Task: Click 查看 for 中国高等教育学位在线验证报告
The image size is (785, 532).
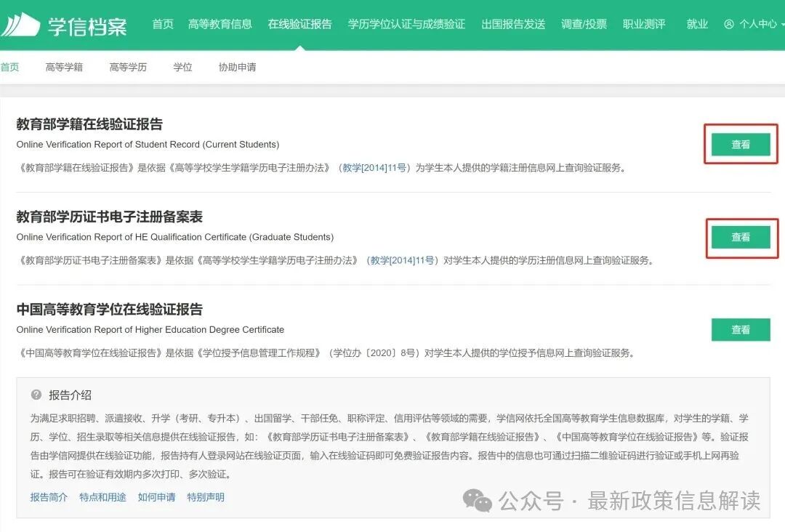Action: 740,329
